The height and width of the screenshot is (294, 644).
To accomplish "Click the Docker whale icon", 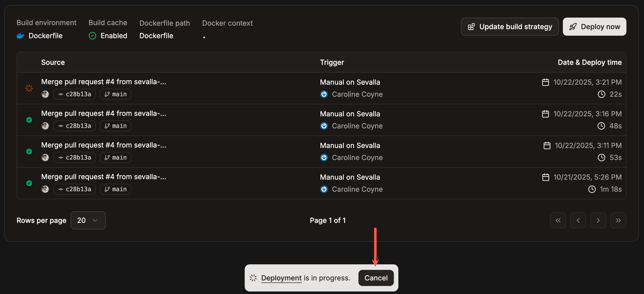I will pos(20,36).
